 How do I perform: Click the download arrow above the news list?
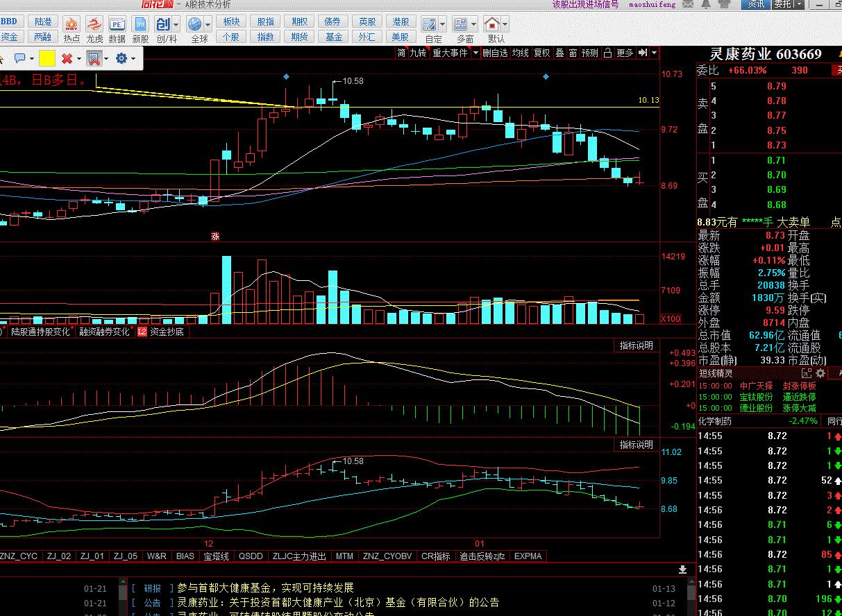click(x=682, y=570)
